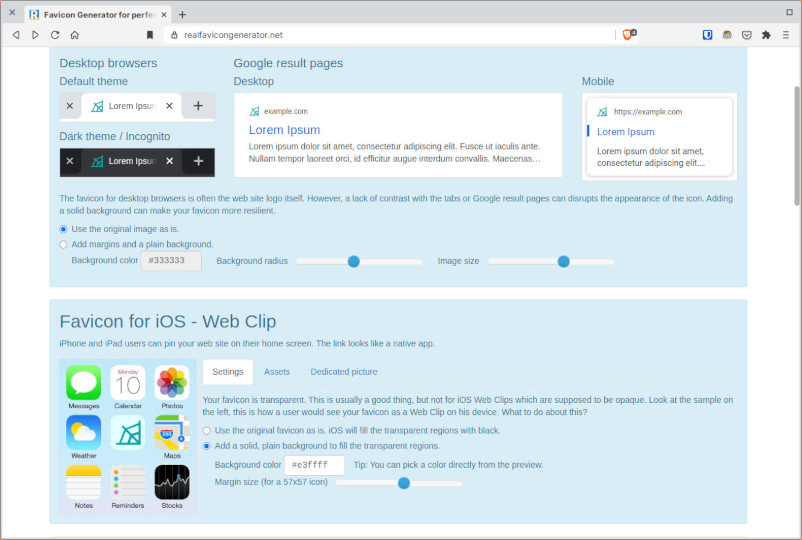Click 'Favicon for iOS - Web Clip' heading

click(x=168, y=322)
